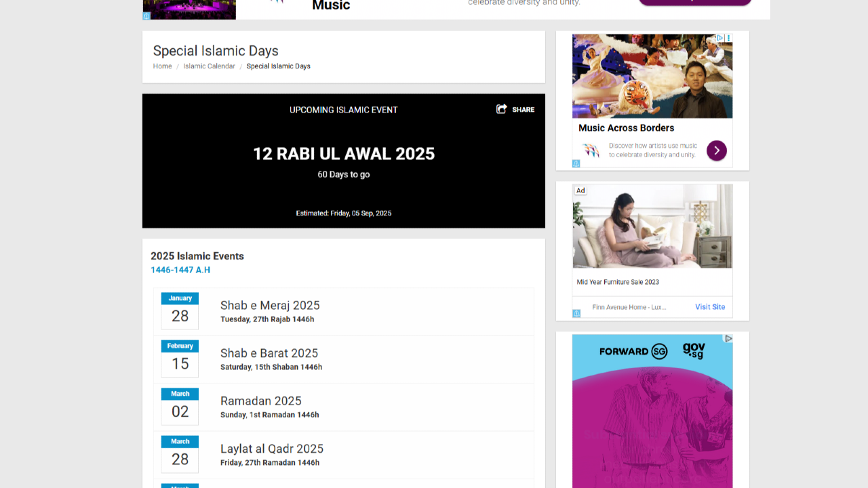The height and width of the screenshot is (488, 868).
Task: Click the 'Mid Year Furniture Sale 2023' caption
Action: pos(618,282)
